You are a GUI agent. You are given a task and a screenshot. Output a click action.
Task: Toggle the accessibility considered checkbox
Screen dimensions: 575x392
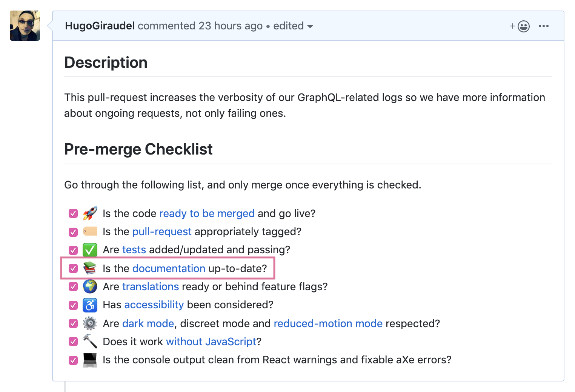pos(73,305)
